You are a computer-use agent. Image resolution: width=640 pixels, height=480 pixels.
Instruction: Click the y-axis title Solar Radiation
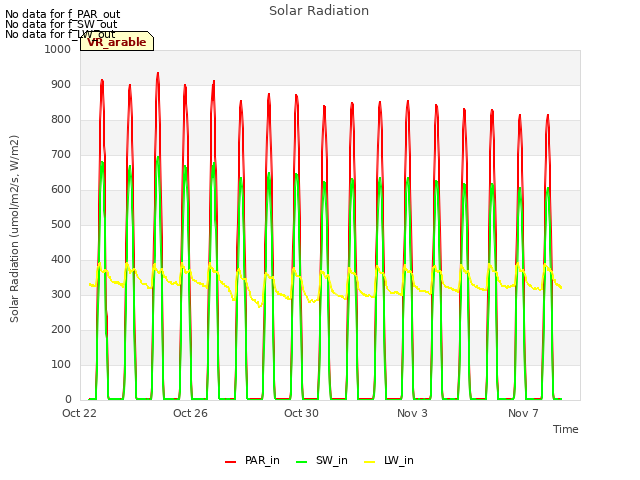pyautogui.click(x=14, y=229)
